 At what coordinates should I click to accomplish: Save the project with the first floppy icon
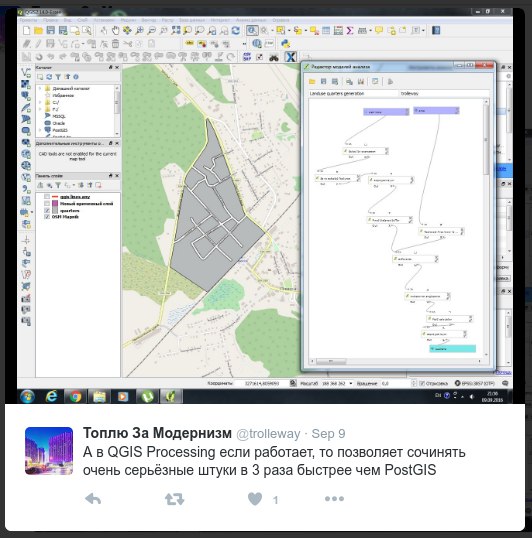pyautogui.click(x=51, y=30)
